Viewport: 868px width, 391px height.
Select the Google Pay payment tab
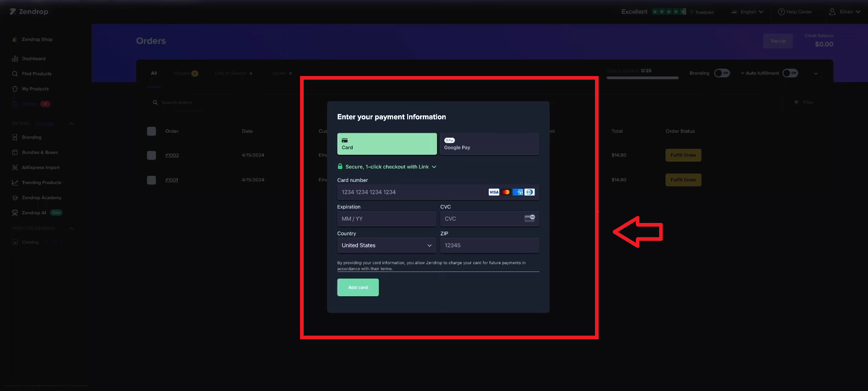pos(490,144)
